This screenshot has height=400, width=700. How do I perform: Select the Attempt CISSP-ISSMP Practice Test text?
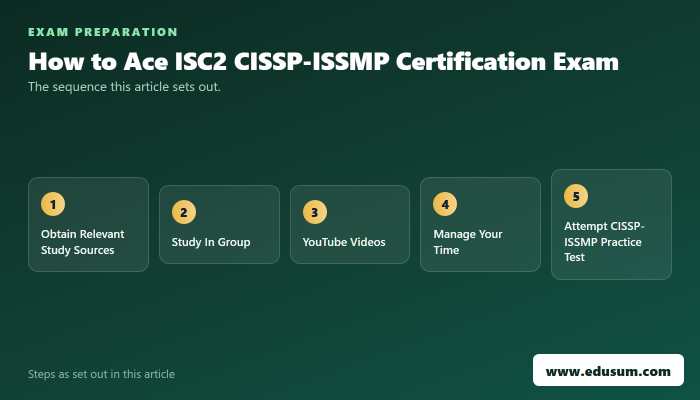(x=604, y=242)
